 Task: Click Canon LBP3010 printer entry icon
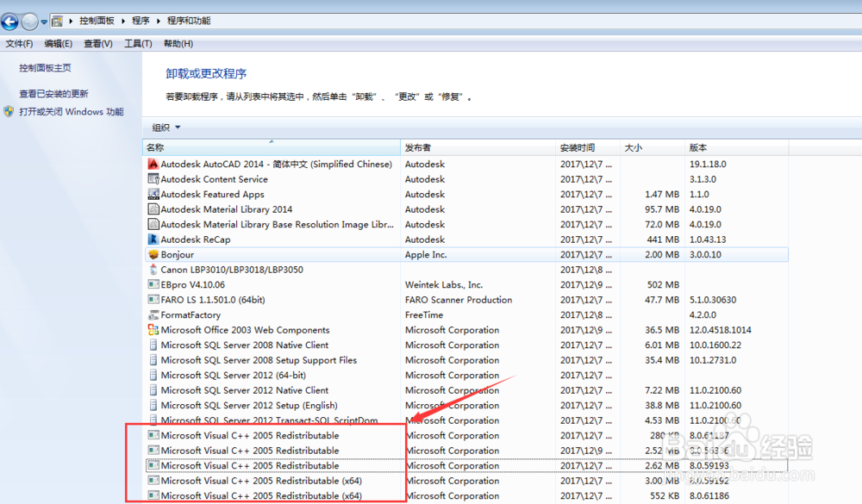point(153,270)
